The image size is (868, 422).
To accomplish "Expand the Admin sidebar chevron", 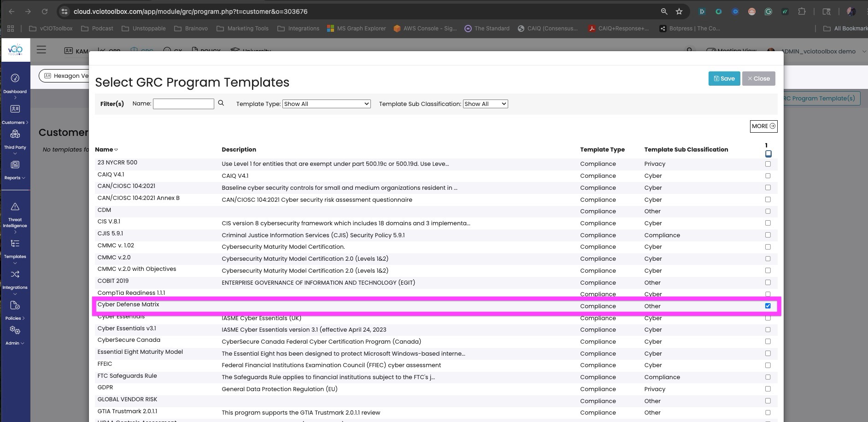I will click(x=22, y=343).
